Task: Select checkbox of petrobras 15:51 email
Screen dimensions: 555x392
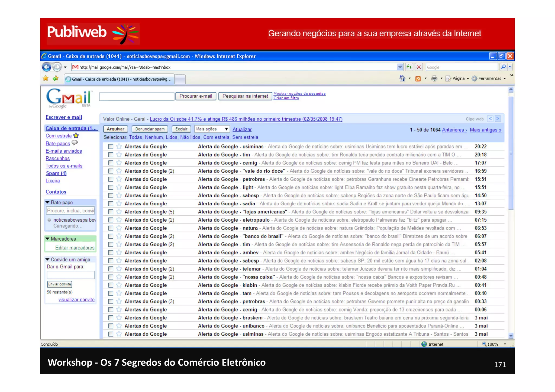Action: click(x=111, y=179)
